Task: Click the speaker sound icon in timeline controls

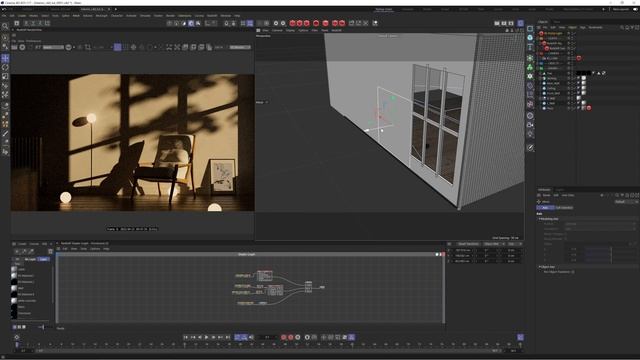Action: pos(251,337)
